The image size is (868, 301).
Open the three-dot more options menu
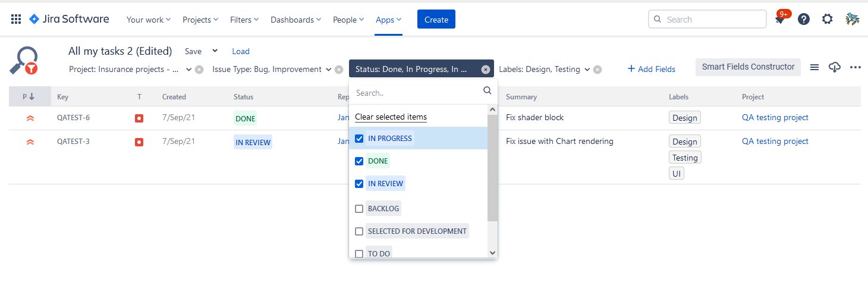point(856,67)
